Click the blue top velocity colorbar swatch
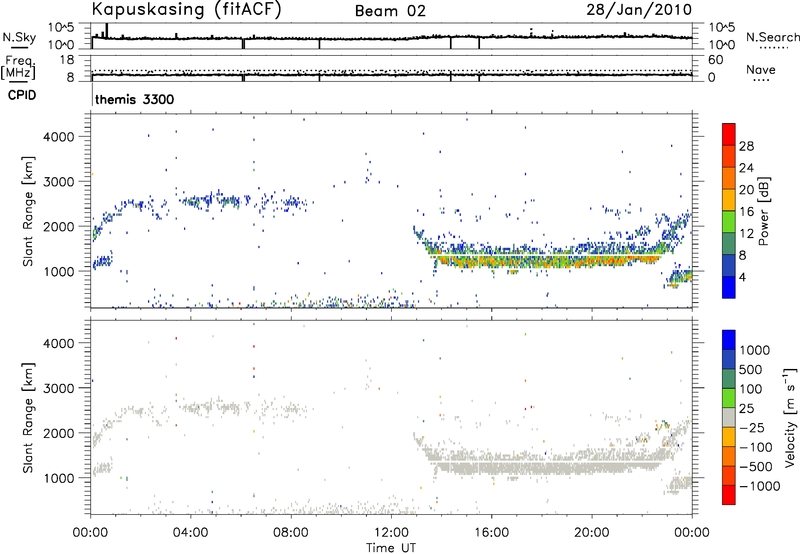 (729, 340)
